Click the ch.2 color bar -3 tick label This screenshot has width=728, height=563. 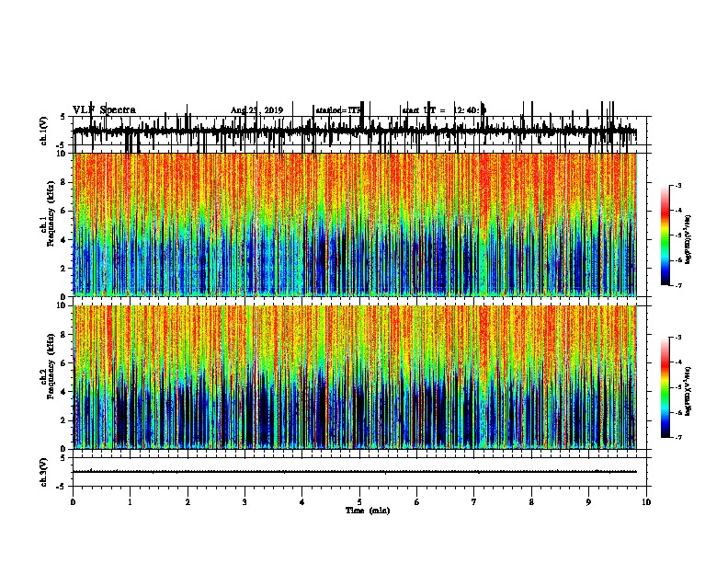pyautogui.click(x=678, y=338)
